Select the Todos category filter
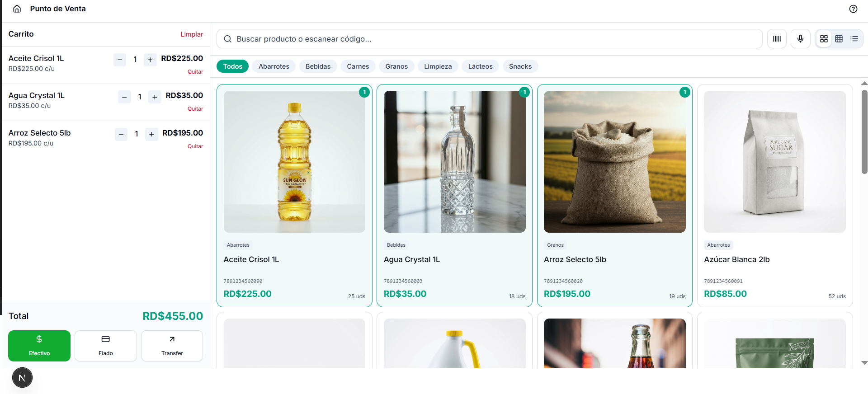The height and width of the screenshot is (394, 868). [x=232, y=66]
